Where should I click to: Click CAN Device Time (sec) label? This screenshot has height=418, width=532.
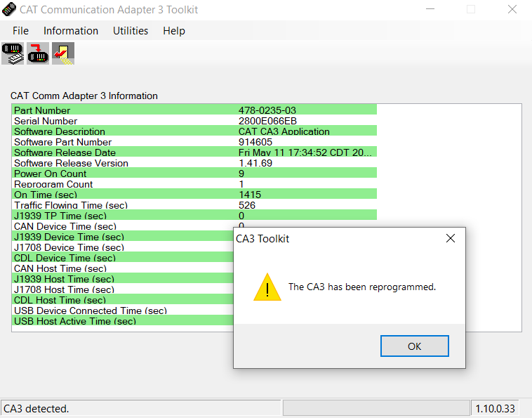pos(65,226)
